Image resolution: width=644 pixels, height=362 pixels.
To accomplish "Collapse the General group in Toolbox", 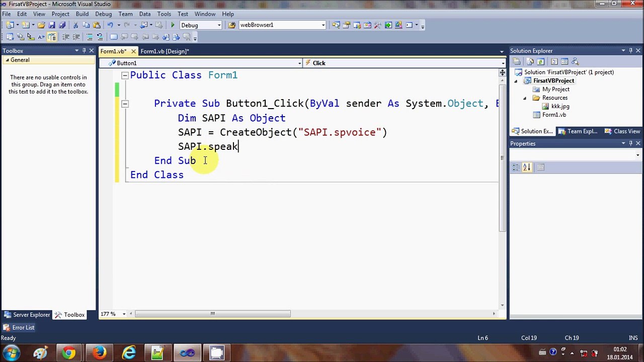I will point(7,60).
